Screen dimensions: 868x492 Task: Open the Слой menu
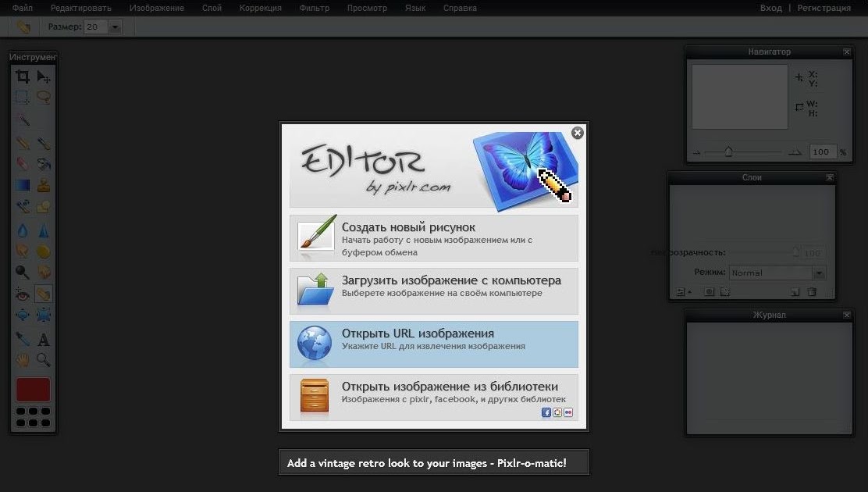tap(212, 8)
